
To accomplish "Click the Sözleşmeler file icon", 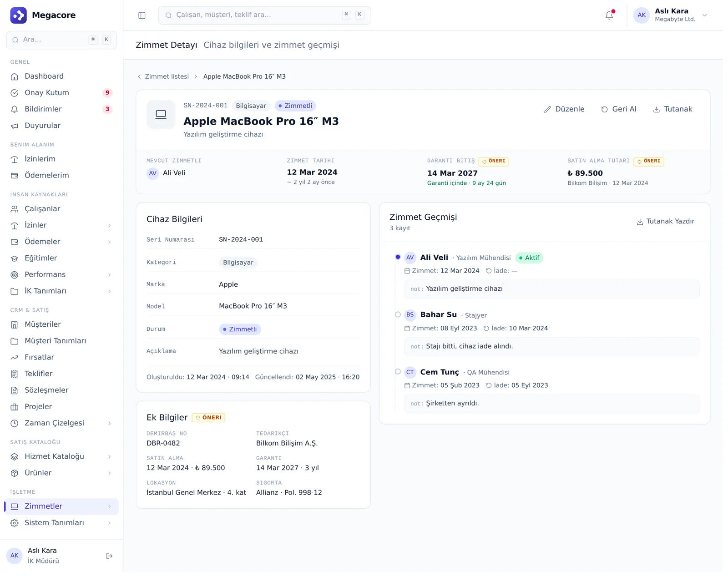I will click(x=15, y=390).
